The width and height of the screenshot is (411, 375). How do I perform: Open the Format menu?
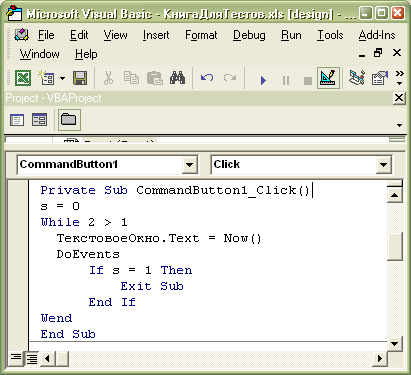point(201,35)
